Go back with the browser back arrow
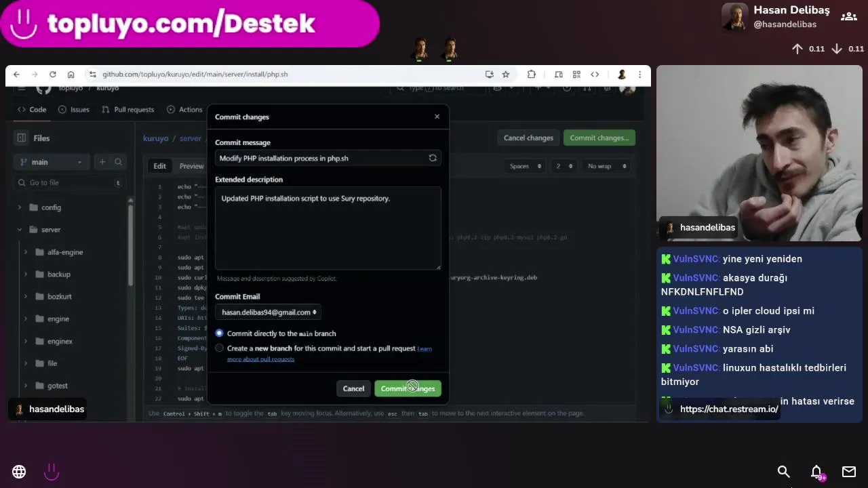Screen dimensions: 868x488 17,75
